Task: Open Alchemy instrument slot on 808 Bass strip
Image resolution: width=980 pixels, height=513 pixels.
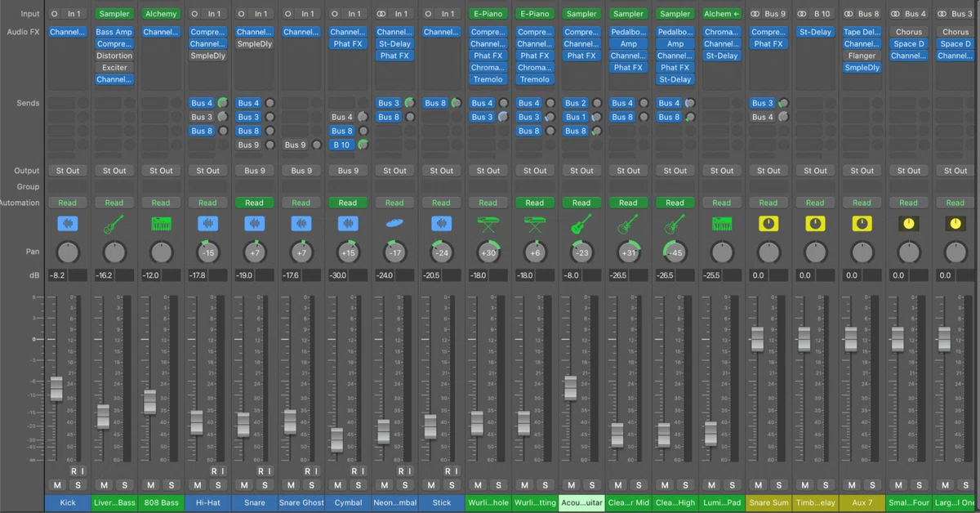Action: [x=161, y=14]
